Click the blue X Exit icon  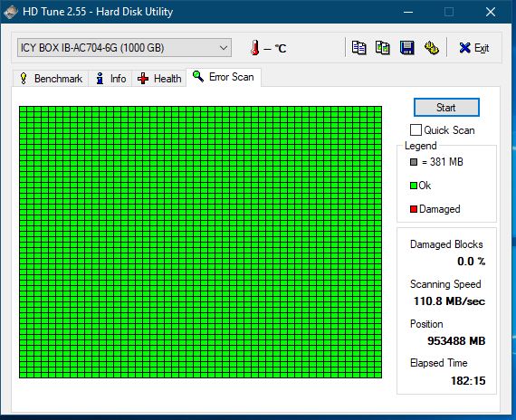[x=464, y=48]
